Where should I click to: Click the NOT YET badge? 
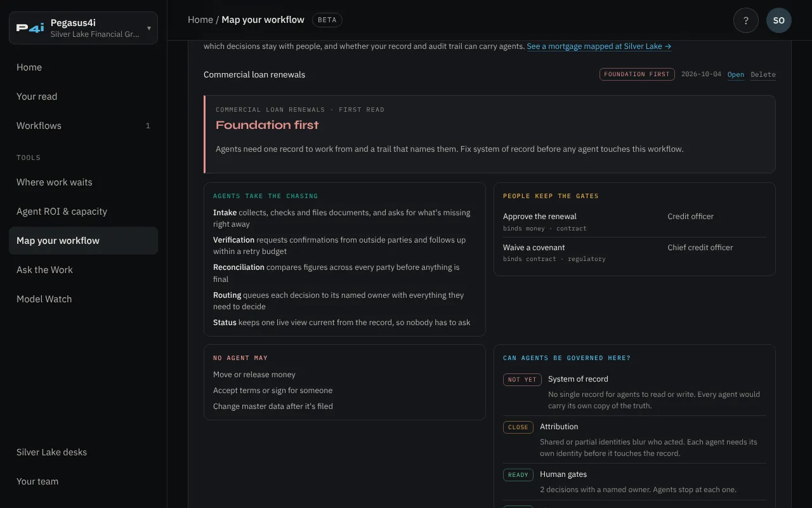(x=522, y=380)
